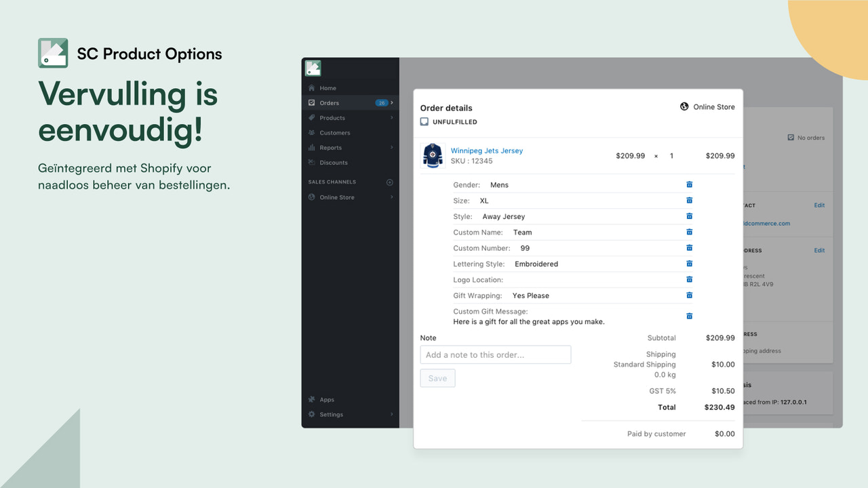Delete the Gender option row

689,184
